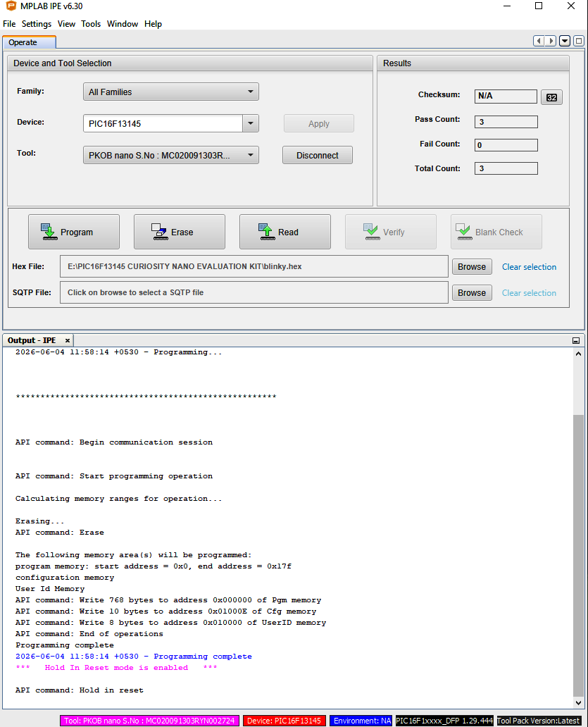Select the Operate tab
Image resolution: width=588 pixels, height=727 pixels.
(29, 42)
